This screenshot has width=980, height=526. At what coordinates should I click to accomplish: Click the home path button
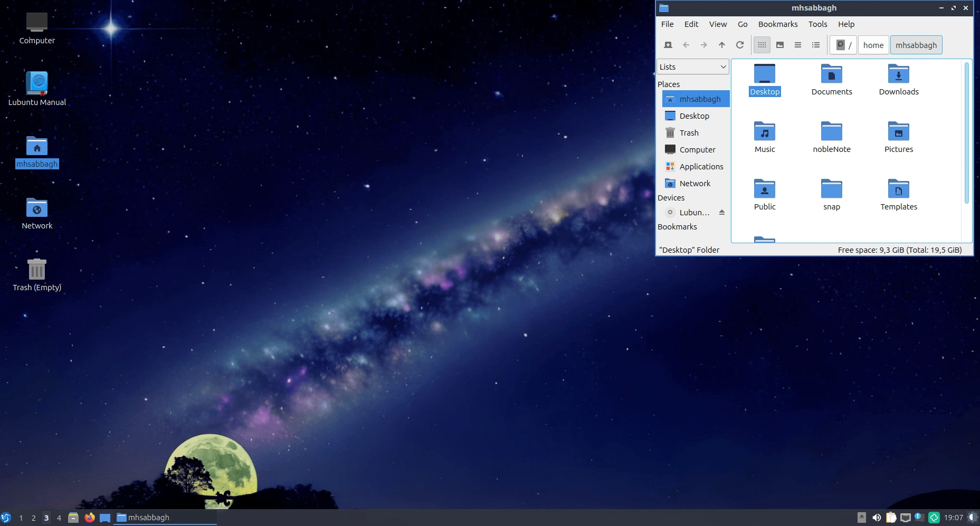(x=873, y=45)
